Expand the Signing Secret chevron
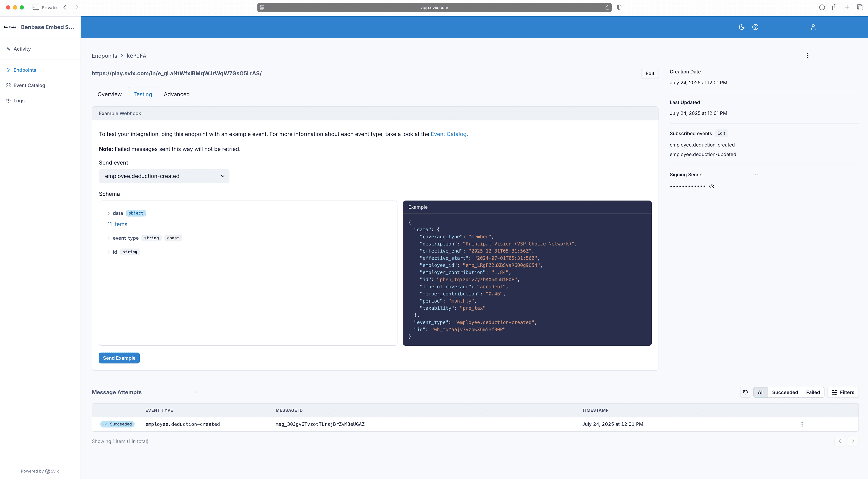The image size is (868, 479). 757,175
